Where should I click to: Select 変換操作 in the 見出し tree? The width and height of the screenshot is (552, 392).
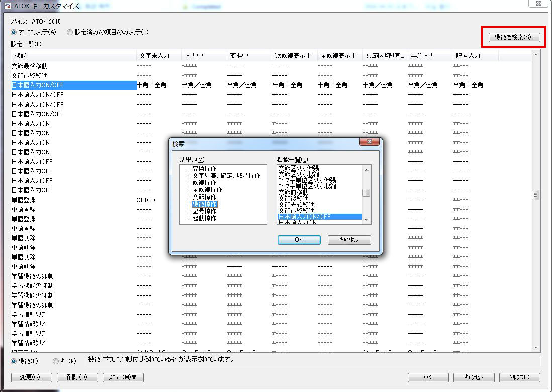tap(204, 168)
